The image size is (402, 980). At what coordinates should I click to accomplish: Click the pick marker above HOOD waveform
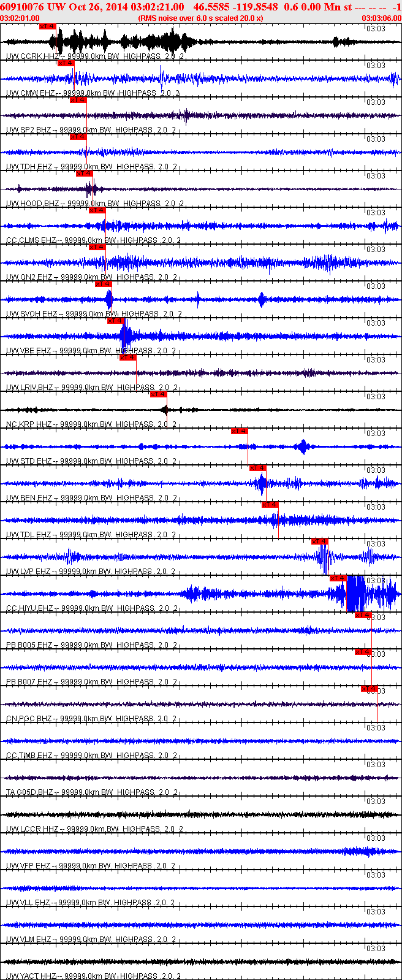pos(84,174)
